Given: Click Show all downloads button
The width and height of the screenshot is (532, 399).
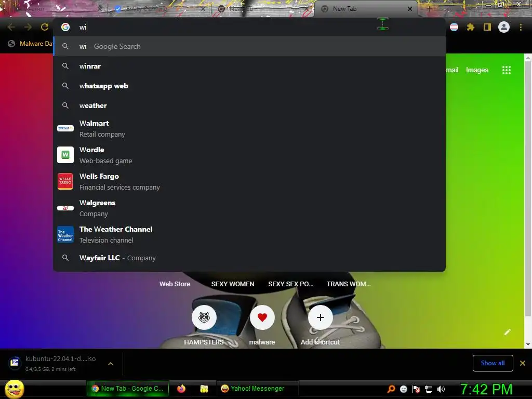Looking at the screenshot, I should coord(493,363).
